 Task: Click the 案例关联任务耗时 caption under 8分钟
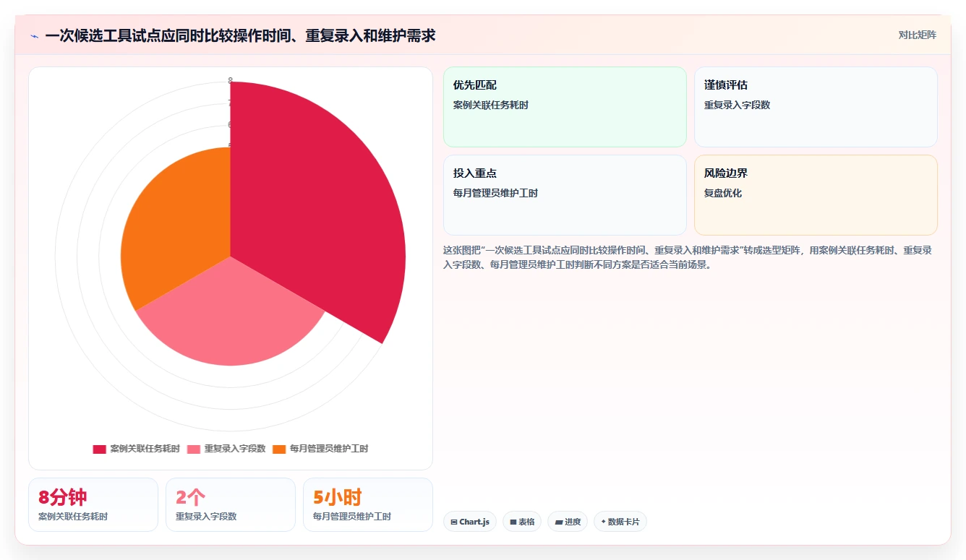[73, 517]
